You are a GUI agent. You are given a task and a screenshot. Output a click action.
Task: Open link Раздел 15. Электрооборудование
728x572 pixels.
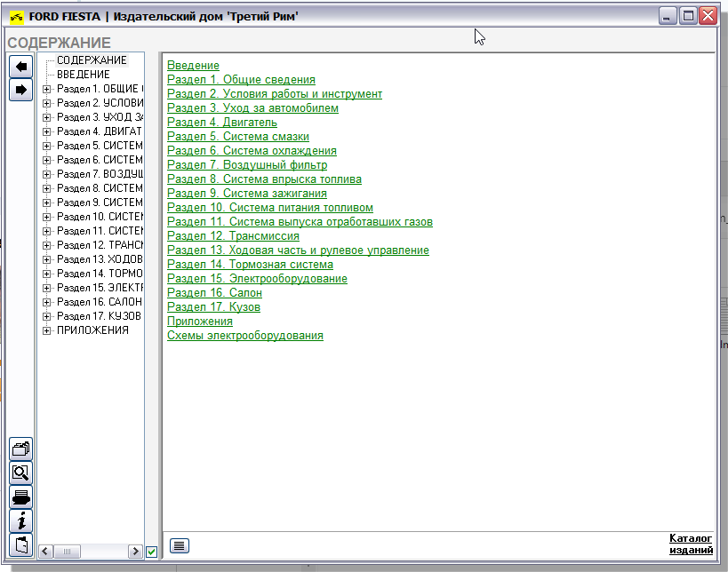tap(257, 279)
